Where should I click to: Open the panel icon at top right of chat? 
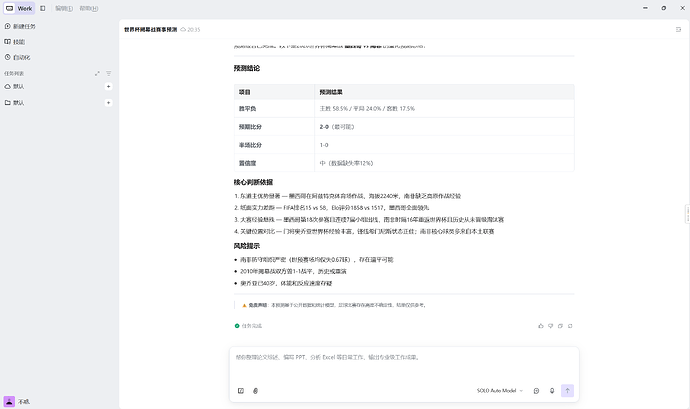click(x=678, y=29)
